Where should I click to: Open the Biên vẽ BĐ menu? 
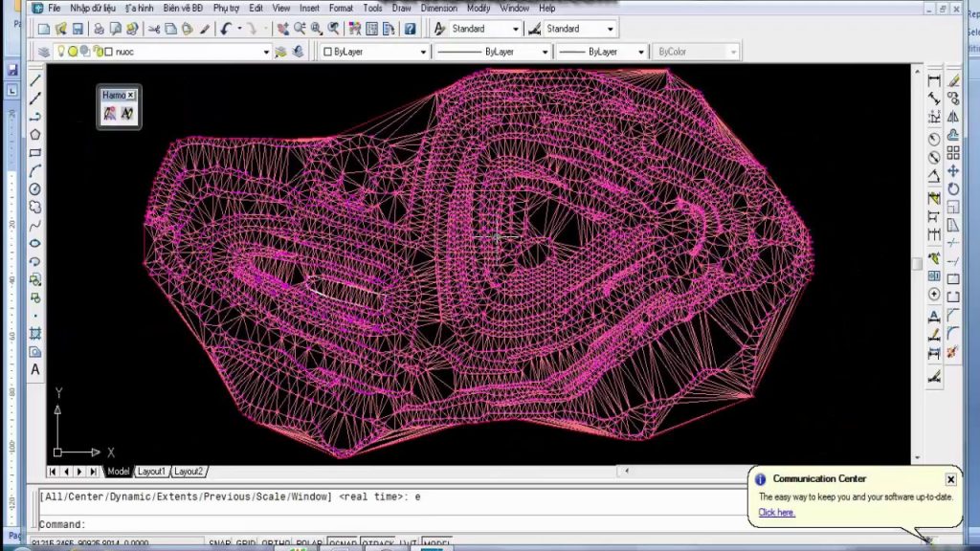click(183, 8)
